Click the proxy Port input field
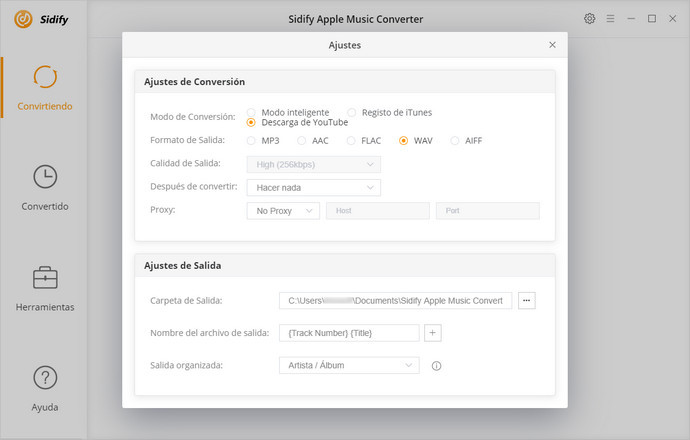Image resolution: width=690 pixels, height=440 pixels. pyautogui.click(x=488, y=211)
